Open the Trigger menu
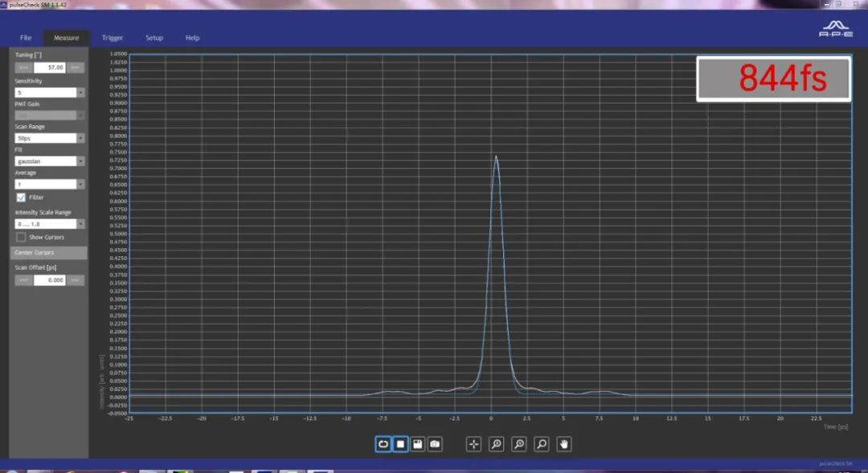The image size is (868, 473). 113,38
